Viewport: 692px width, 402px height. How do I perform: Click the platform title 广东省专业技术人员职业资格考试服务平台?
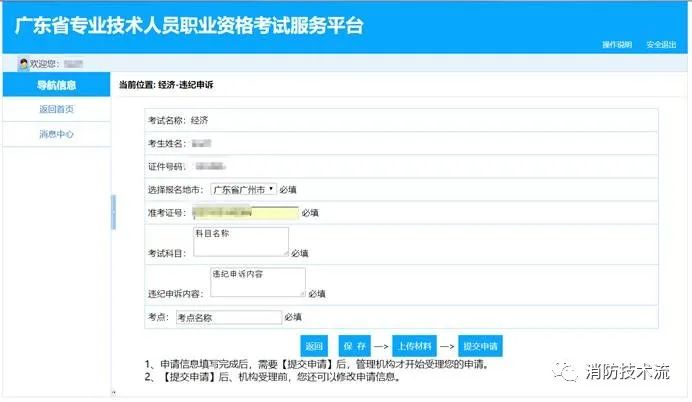189,25
